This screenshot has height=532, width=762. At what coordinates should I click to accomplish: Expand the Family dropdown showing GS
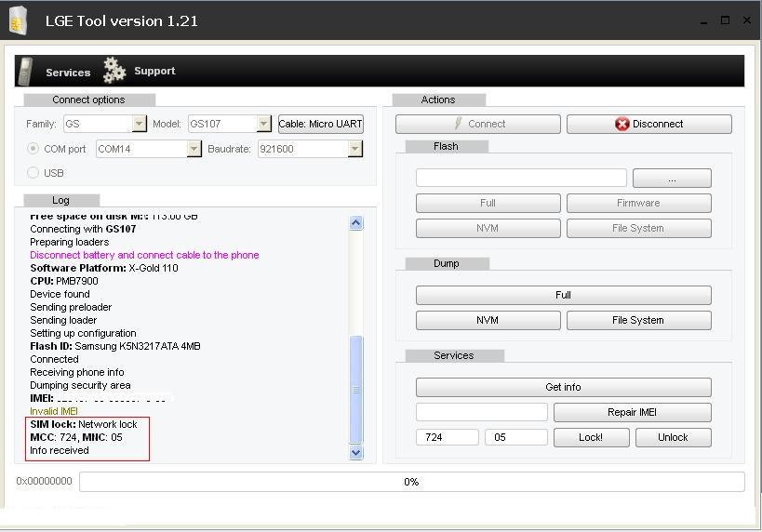coord(139,124)
